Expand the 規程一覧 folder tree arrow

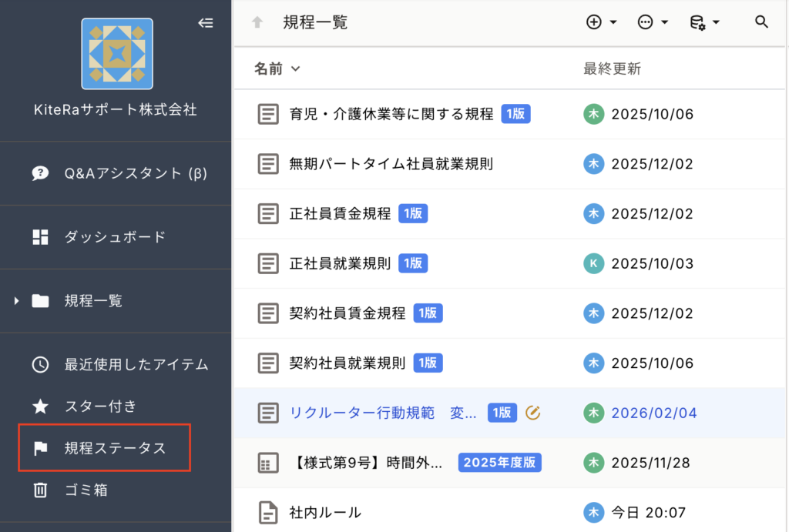16,301
